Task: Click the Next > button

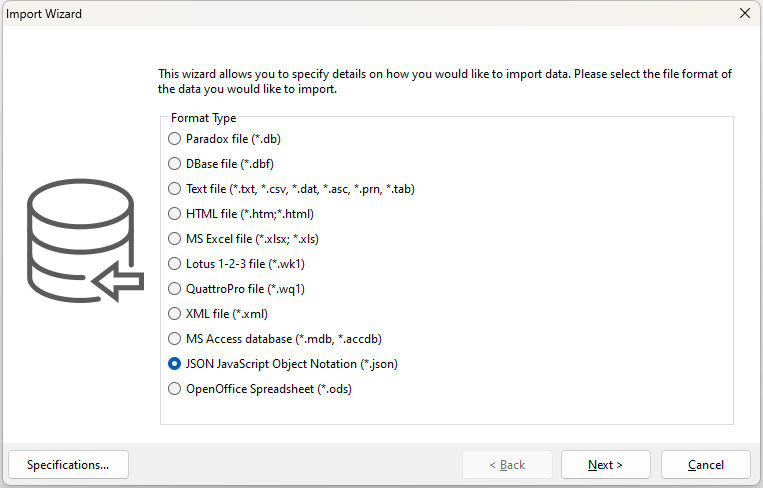Action: [x=605, y=465]
